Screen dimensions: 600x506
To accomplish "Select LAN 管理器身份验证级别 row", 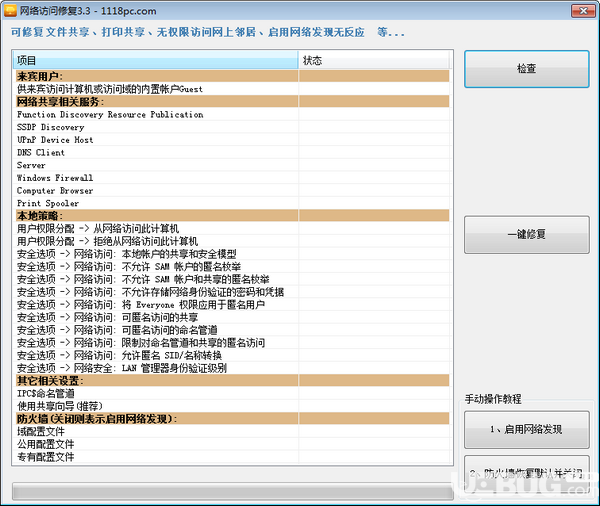I will 232,368.
